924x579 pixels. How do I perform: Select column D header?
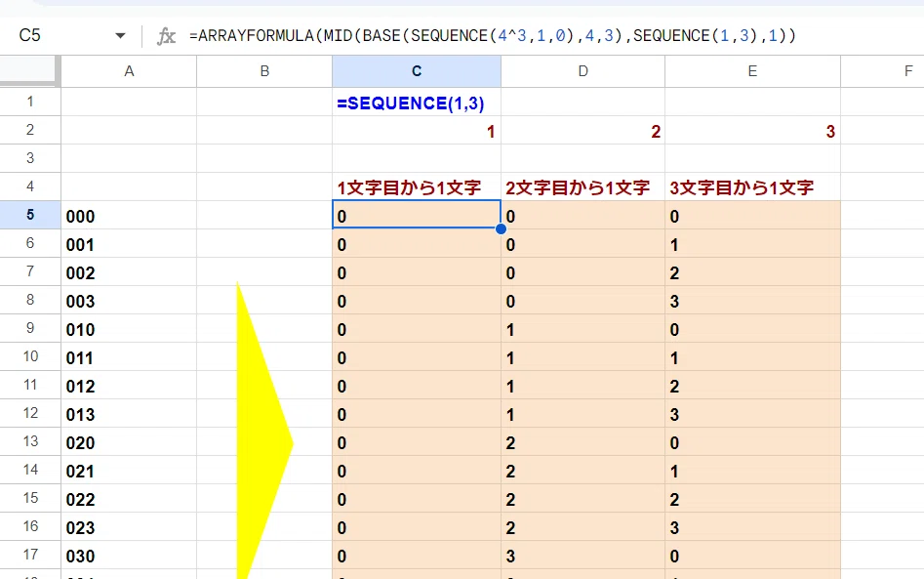tap(583, 71)
